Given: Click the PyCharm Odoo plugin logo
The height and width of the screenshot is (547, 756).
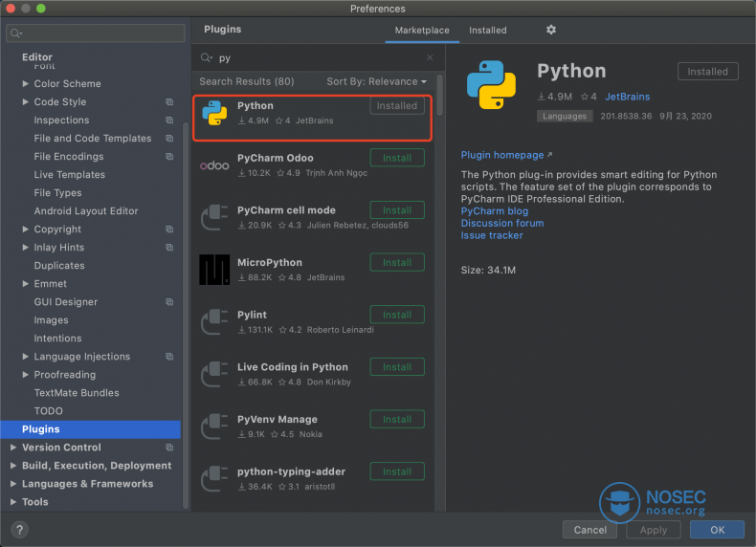Looking at the screenshot, I should (x=214, y=165).
